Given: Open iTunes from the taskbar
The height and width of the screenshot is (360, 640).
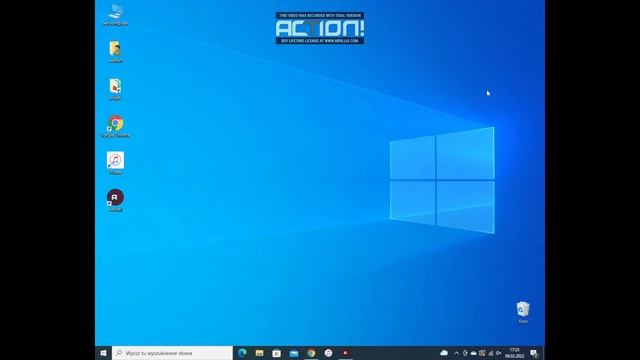Looking at the screenshot, I should (x=328, y=353).
